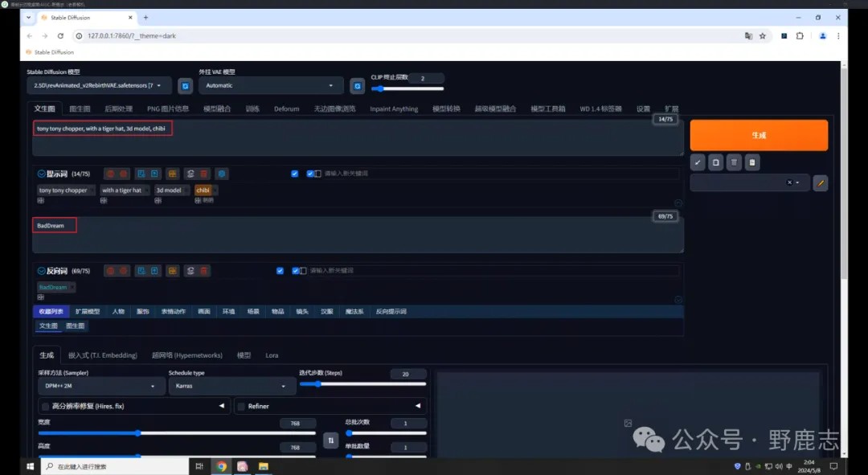Click the blue bookmark icon in 提示词 toolbar
The height and width of the screenshot is (475, 868).
point(154,174)
